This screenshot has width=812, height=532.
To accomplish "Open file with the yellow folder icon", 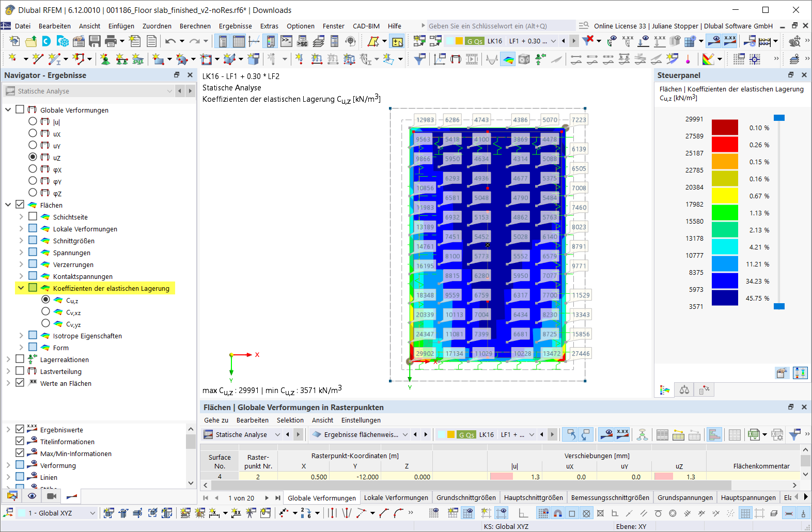I will [31, 41].
